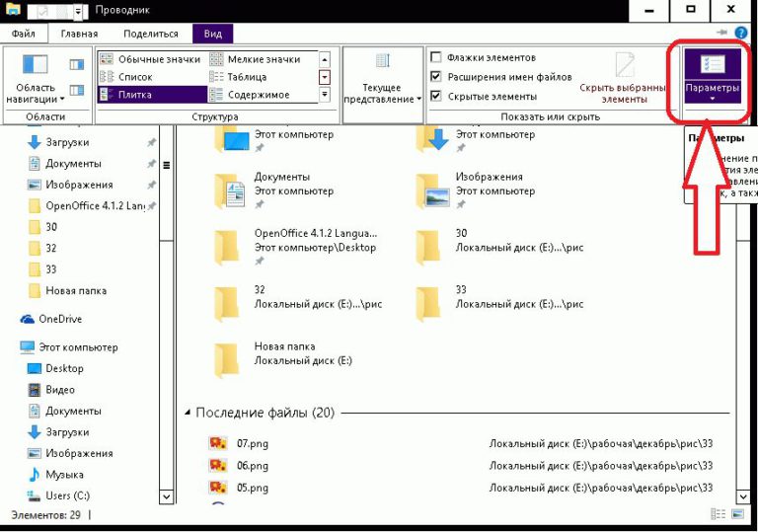Click the navigation pane scroll down arrow
This screenshot has width=758, height=532.
click(166, 496)
